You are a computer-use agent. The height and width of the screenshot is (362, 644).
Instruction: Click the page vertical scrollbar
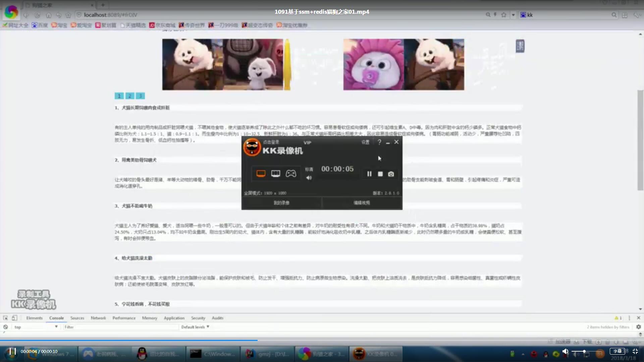pos(640,140)
